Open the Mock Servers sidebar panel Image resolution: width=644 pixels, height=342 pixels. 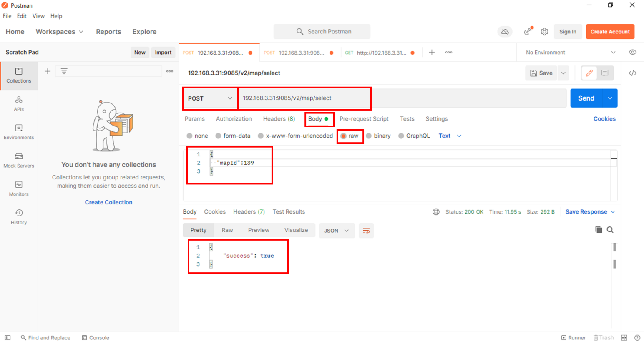tap(19, 160)
